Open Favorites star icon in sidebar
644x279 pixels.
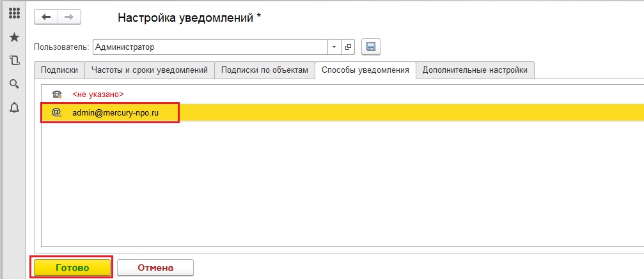tap(14, 37)
